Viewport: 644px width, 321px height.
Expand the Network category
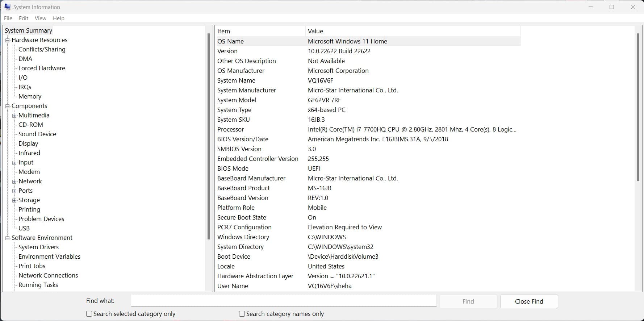coord(14,182)
